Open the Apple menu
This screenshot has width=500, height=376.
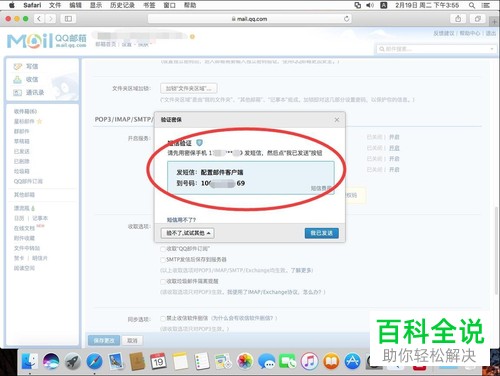12,5
